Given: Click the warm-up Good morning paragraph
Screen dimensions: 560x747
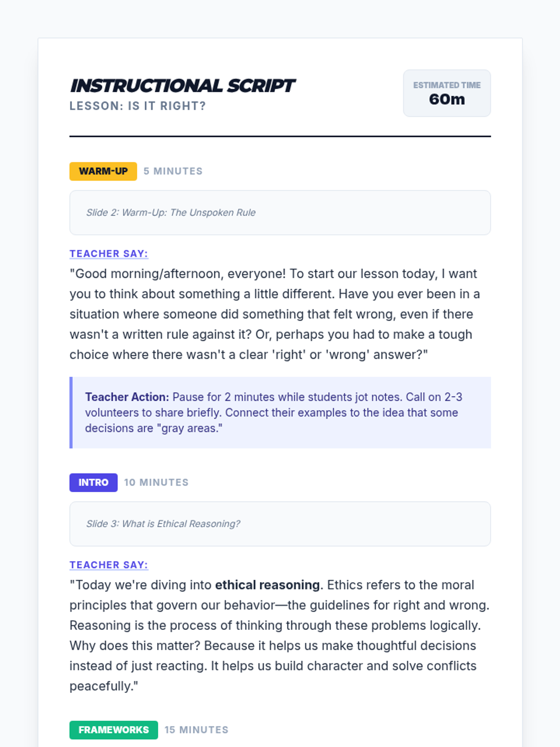Looking at the screenshot, I should click(275, 314).
